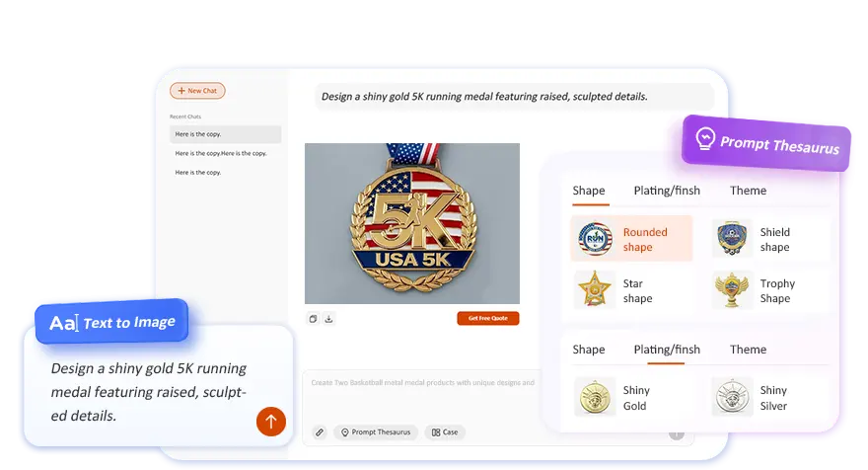Click the lightbulb icon in Prompt Thesaurus badge
868x470 pixels.
[704, 137]
